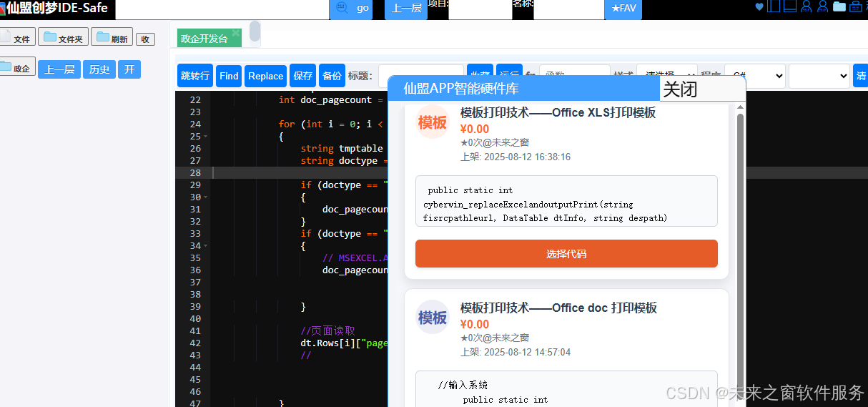Click the scroll handle beside the 政企开发台 tab
Image resolution: width=868 pixels, height=407 pixels.
(255, 32)
